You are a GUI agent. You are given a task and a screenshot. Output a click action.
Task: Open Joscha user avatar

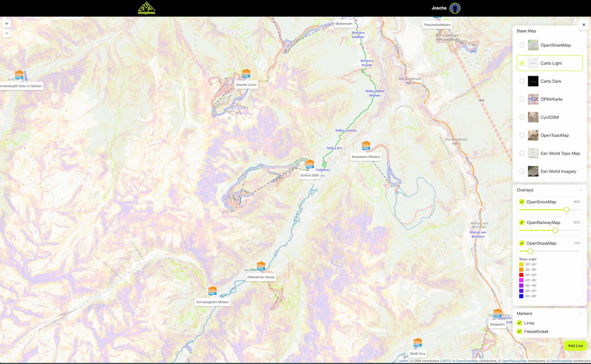455,8
